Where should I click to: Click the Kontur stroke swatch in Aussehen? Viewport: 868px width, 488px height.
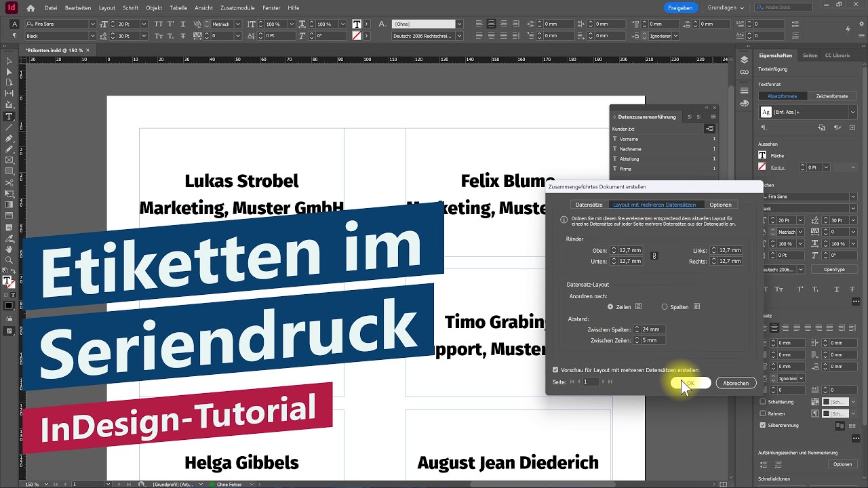(762, 167)
